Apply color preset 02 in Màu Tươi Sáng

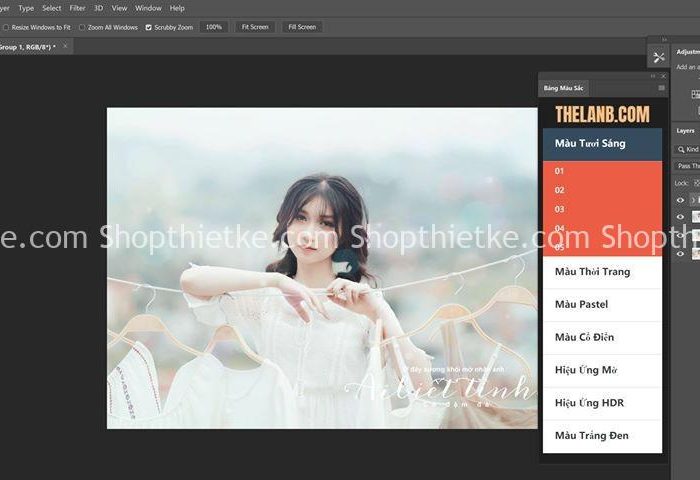[x=560, y=190]
